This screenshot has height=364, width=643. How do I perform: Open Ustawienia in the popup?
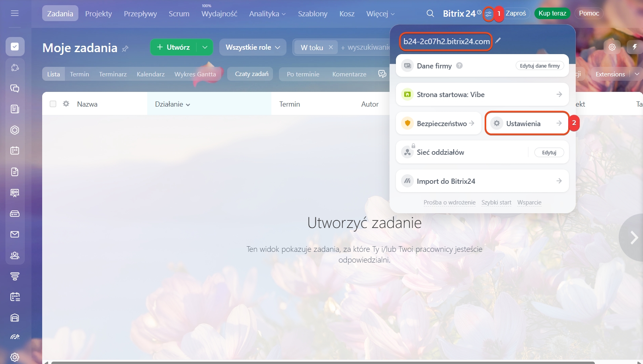[527, 123]
